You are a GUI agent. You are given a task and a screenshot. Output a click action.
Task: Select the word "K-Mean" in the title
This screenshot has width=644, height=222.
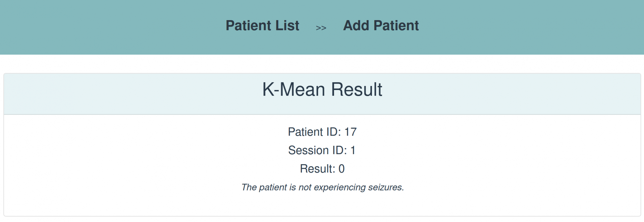coord(293,90)
